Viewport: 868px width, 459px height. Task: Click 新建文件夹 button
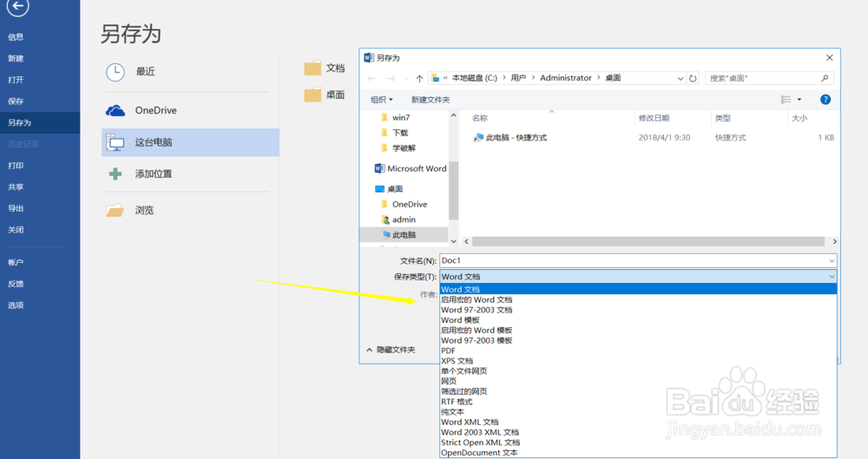pyautogui.click(x=431, y=100)
